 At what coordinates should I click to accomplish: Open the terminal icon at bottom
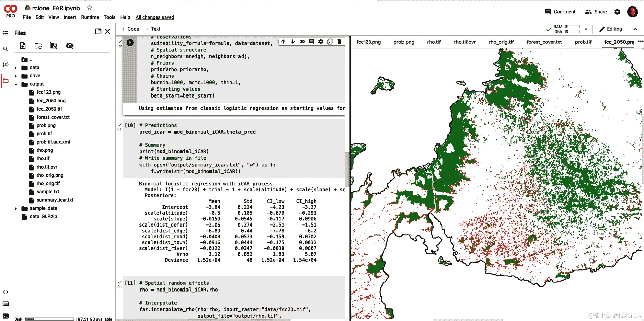tap(6, 316)
